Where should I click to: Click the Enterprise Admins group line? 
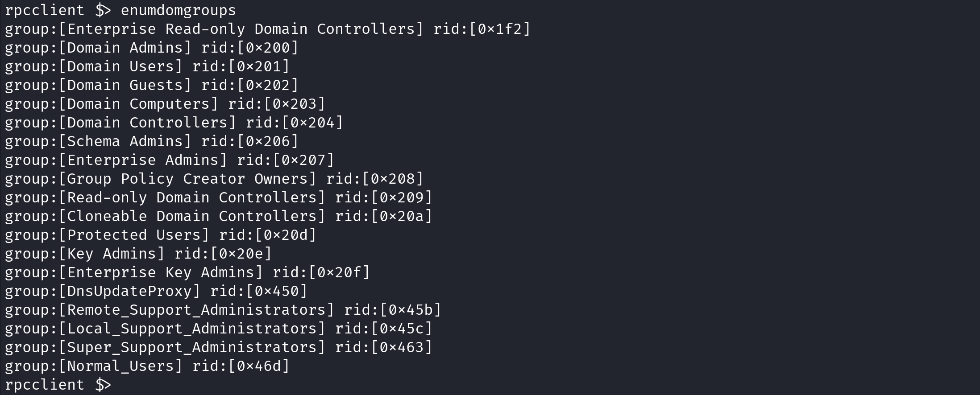coord(170,160)
